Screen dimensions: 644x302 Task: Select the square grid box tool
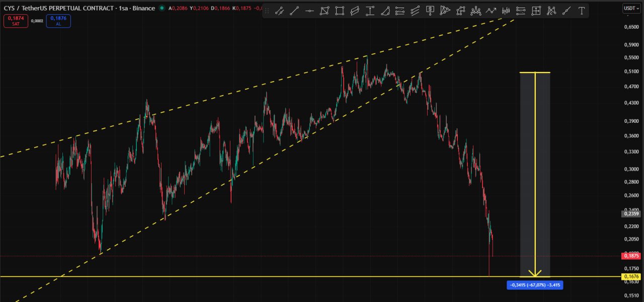[536, 11]
